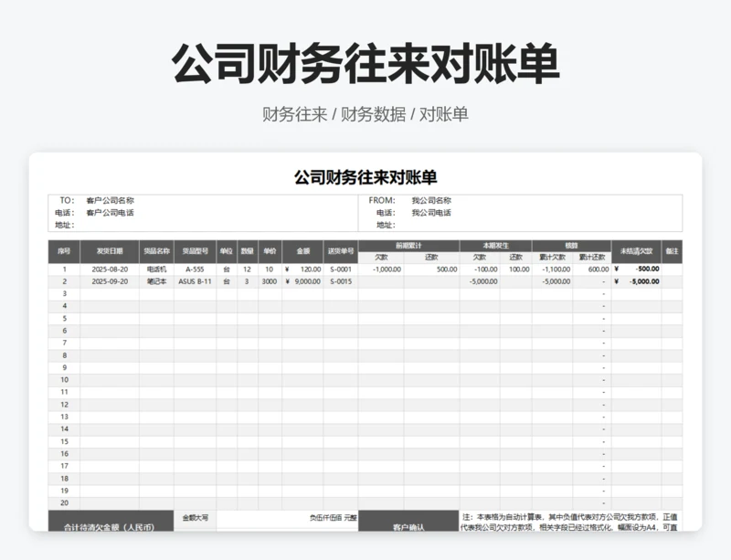731x560 pixels.
Task: Click the 未结清欠款 column header
Action: click(x=636, y=251)
